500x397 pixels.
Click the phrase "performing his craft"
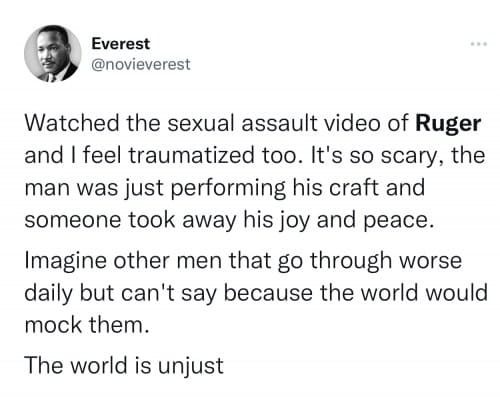click(x=275, y=188)
